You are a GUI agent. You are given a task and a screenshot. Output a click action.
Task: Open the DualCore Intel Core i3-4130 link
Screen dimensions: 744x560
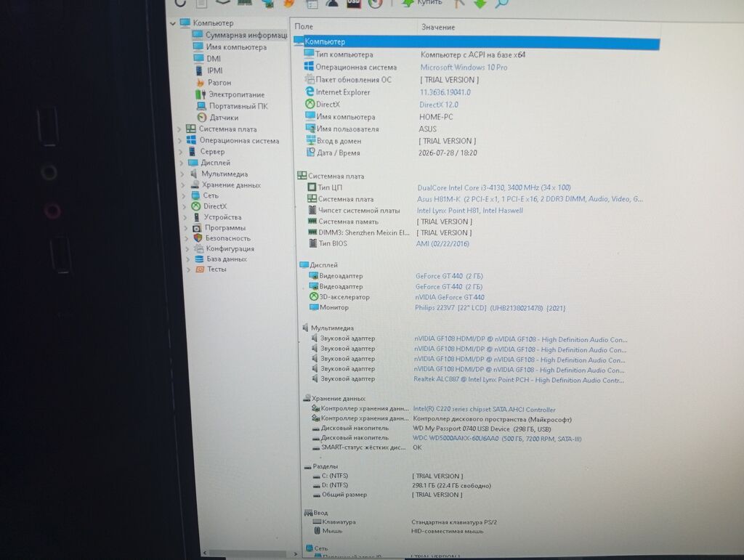coord(494,188)
